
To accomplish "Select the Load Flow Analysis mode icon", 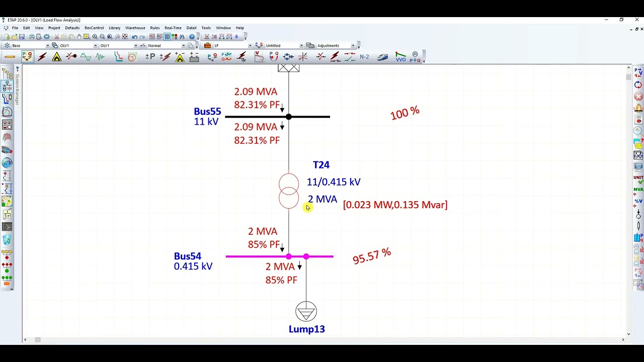I will pyautogui.click(x=27, y=57).
